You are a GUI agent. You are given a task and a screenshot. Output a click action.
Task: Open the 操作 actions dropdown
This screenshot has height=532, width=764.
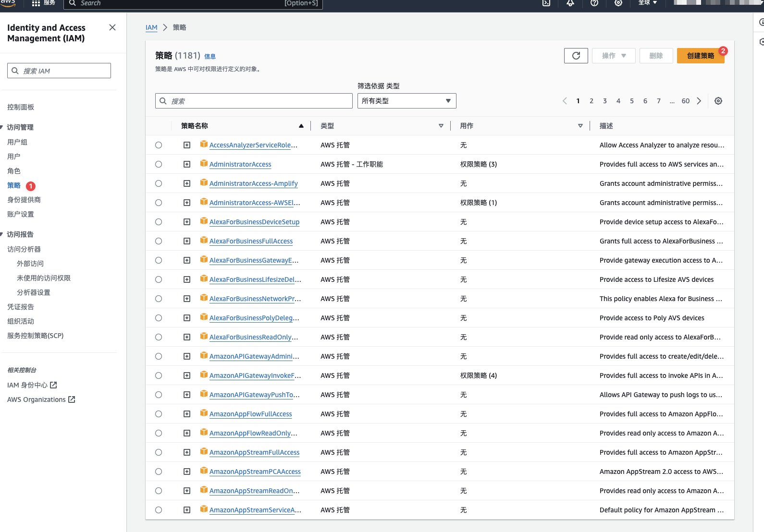pos(614,56)
